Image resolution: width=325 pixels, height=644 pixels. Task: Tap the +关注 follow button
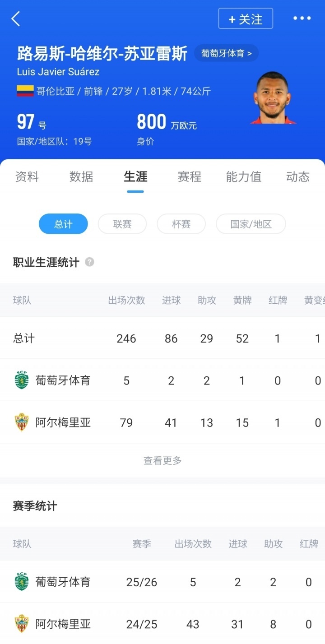(x=246, y=19)
